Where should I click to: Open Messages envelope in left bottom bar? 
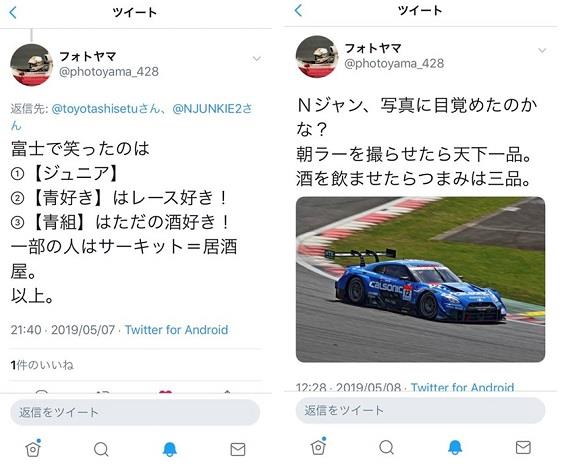238,450
